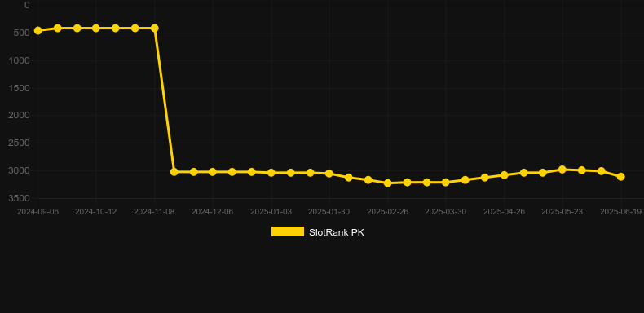Select the data point above 2025-03-30
The image size is (644, 313).
point(446,182)
